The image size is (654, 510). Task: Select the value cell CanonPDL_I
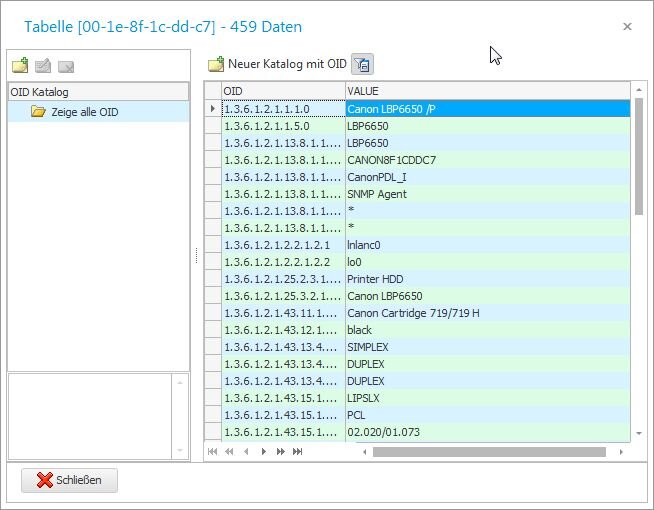click(x=488, y=177)
